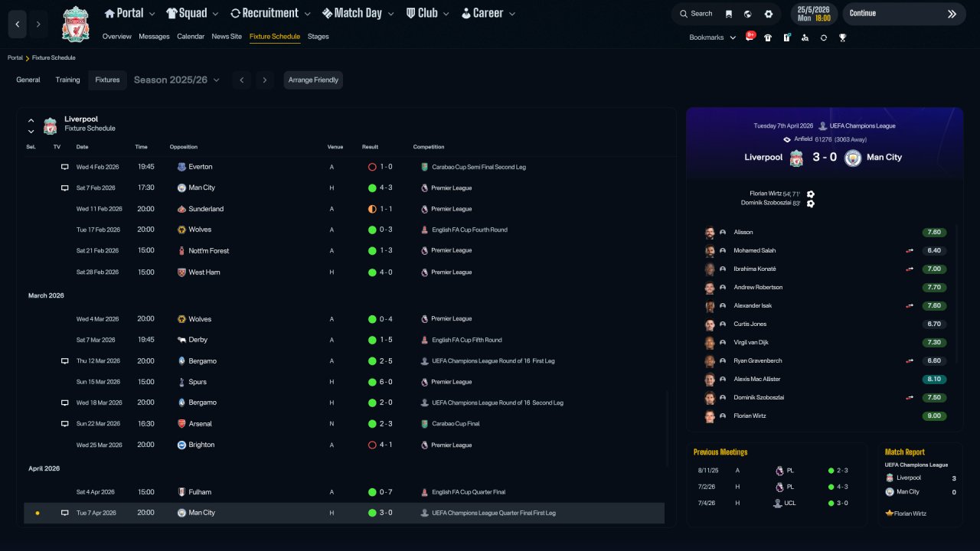Click the date and time display 25/5/2026
This screenshot has width=980, height=551.
(x=814, y=14)
